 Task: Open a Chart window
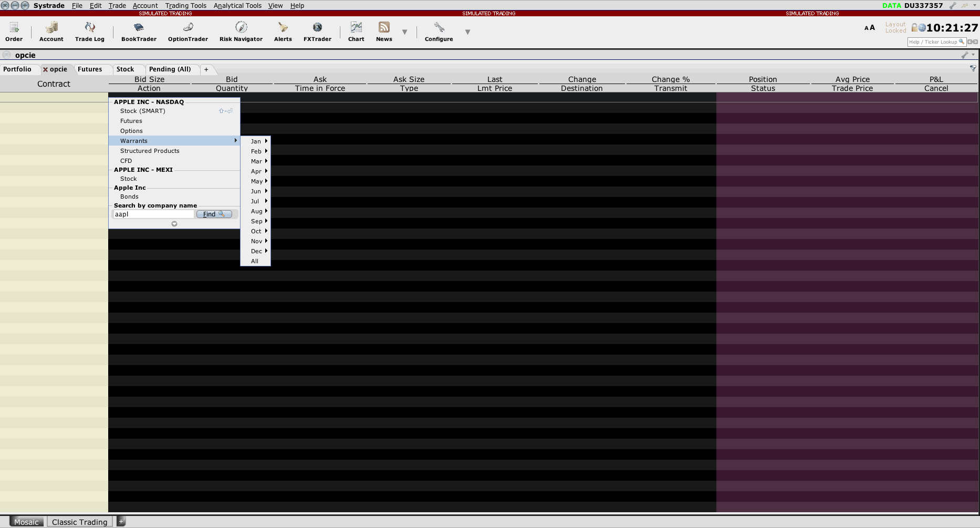tap(356, 32)
